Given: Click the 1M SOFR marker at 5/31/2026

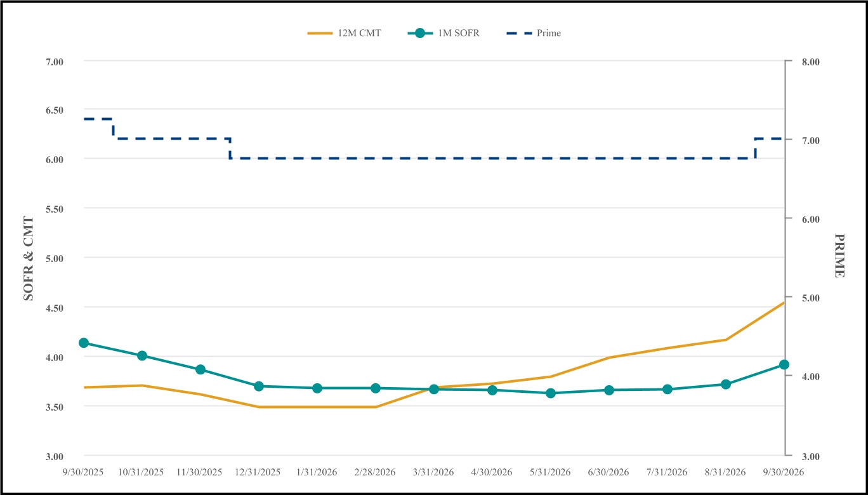Looking at the screenshot, I should (551, 393).
